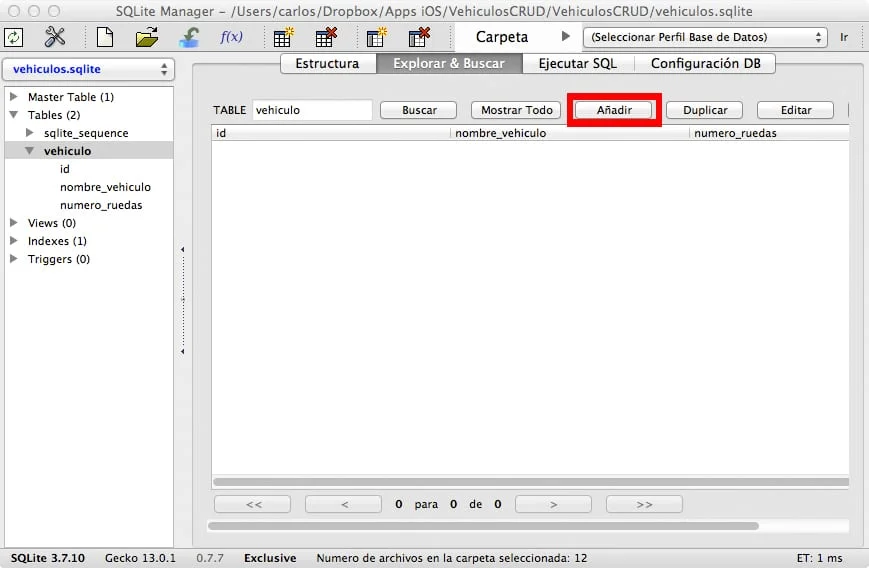The image size is (869, 568).
Task: Sort by the numero_ruedas column header
Action: pos(770,133)
